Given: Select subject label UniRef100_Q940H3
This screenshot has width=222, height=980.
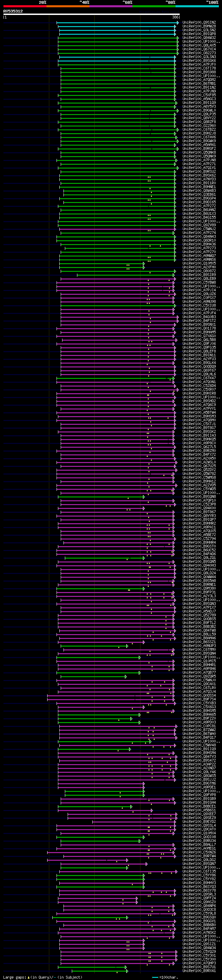Looking at the screenshot, I should [199, 565].
